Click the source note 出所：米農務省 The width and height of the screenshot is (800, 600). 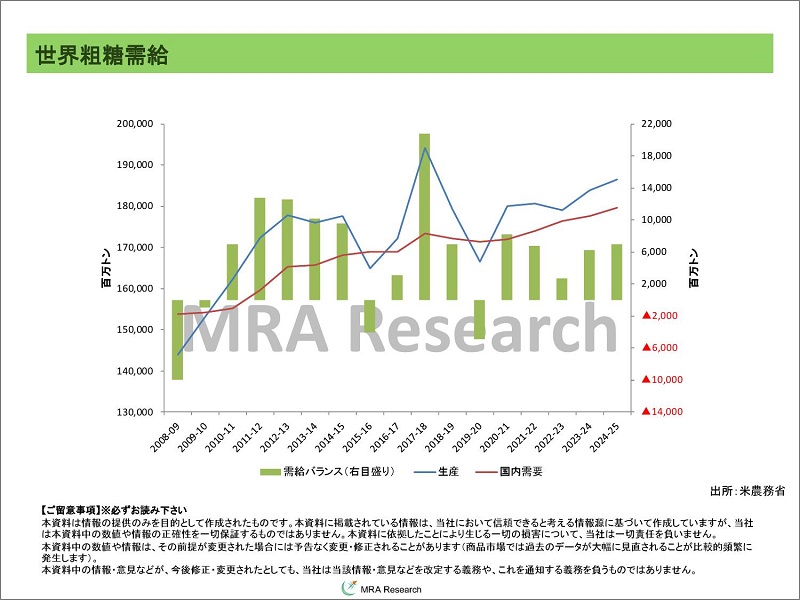[747, 491]
